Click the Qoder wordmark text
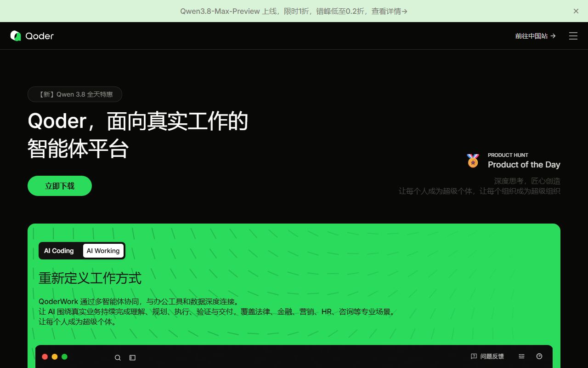 pos(40,36)
